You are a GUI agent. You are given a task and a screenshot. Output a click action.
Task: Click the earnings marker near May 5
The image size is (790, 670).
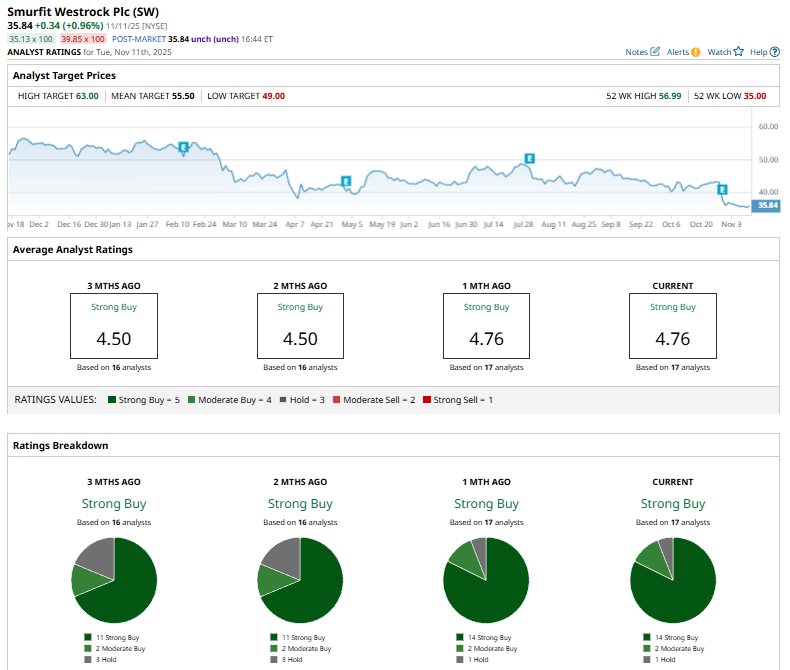[346, 181]
